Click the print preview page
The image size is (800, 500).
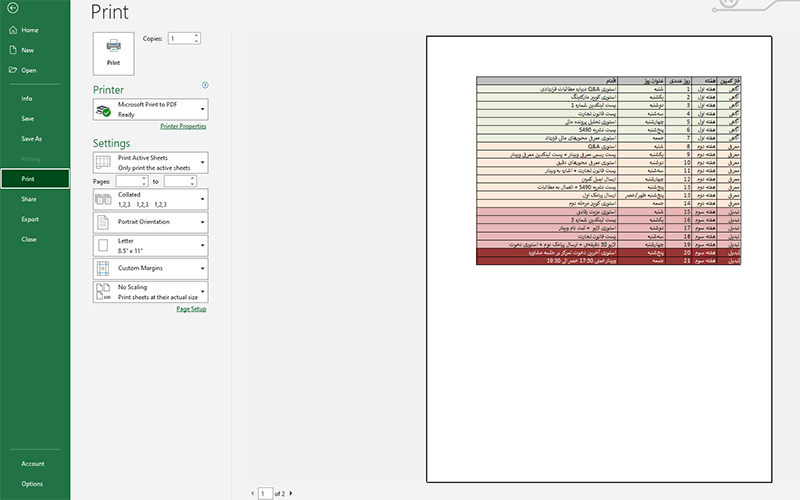tap(599, 259)
